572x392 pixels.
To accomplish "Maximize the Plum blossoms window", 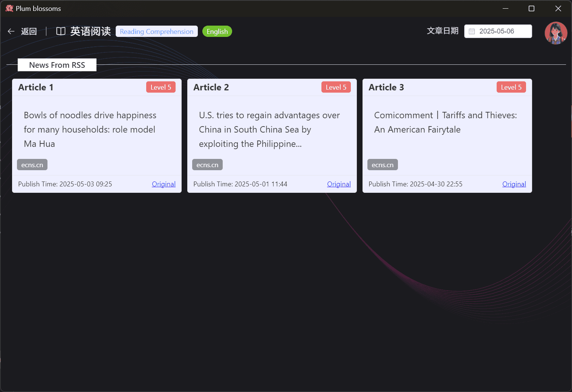I will click(x=531, y=8).
